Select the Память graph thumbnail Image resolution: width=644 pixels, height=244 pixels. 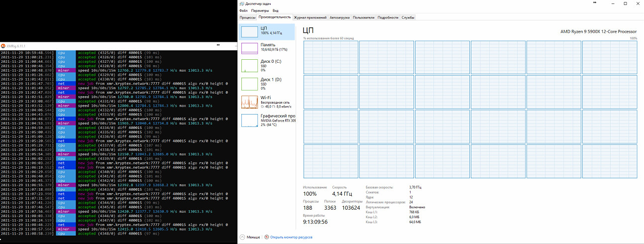click(249, 48)
